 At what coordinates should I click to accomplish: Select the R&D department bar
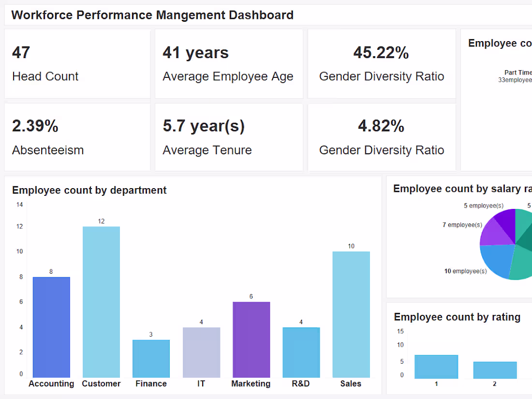tap(301, 352)
